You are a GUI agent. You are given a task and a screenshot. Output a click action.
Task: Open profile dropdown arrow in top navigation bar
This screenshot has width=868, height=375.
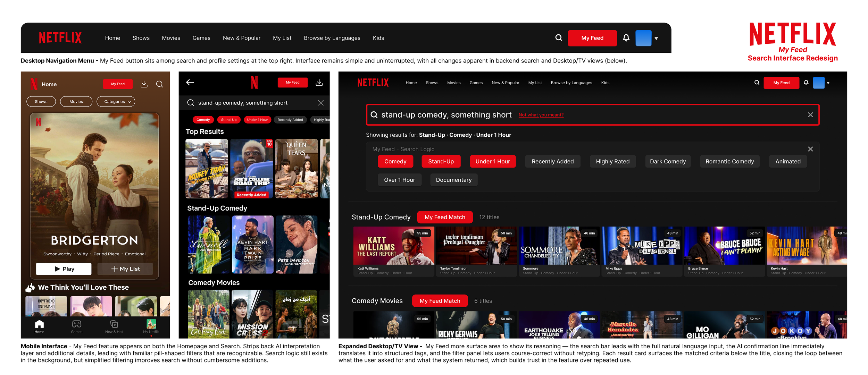point(656,39)
